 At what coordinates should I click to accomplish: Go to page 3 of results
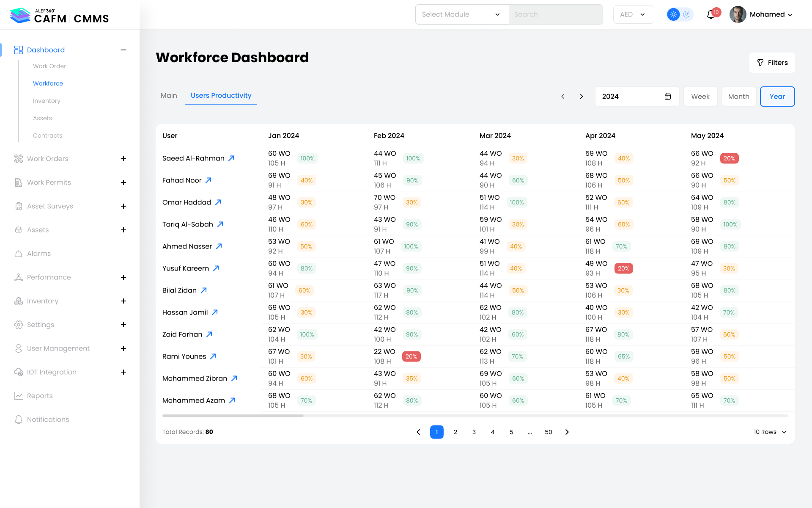(474, 432)
